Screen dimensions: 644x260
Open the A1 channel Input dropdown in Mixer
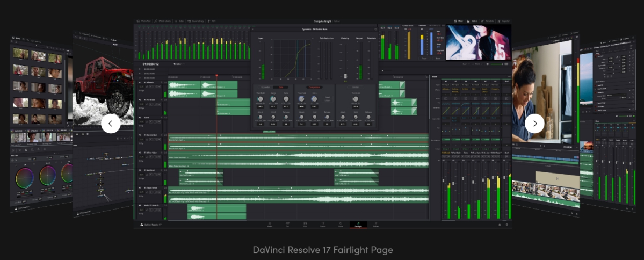coord(446,85)
